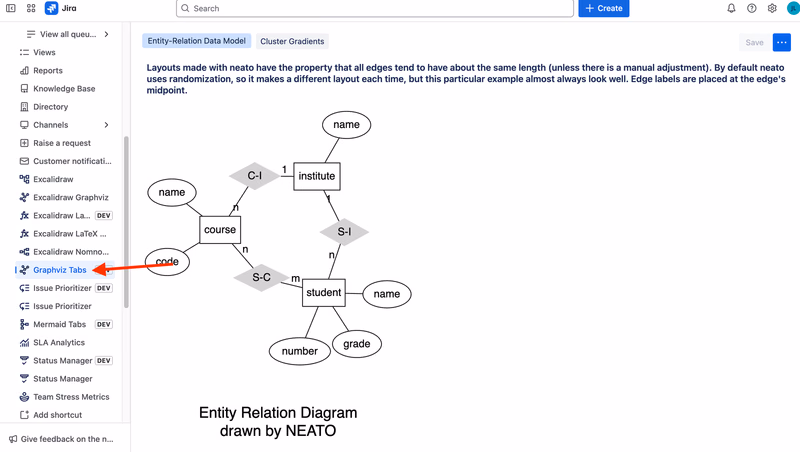This screenshot has width=800, height=452.
Task: Click the S-I diamond node
Action: [344, 232]
